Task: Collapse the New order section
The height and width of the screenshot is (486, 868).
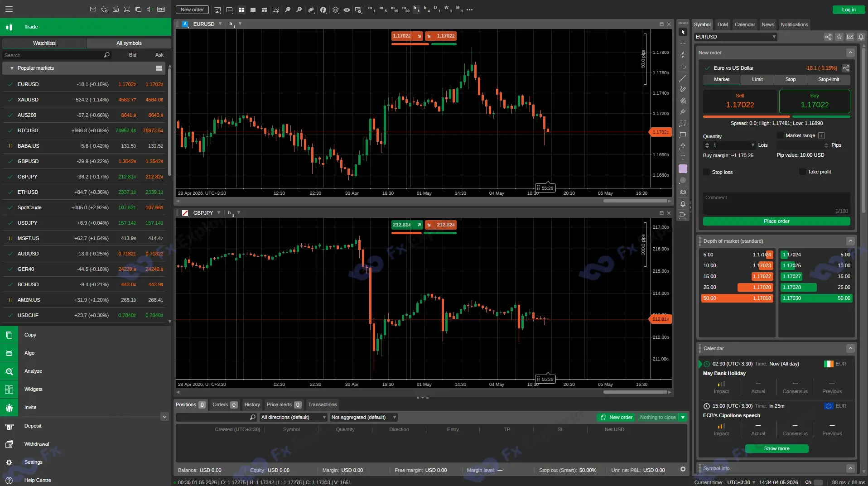Action: click(850, 53)
